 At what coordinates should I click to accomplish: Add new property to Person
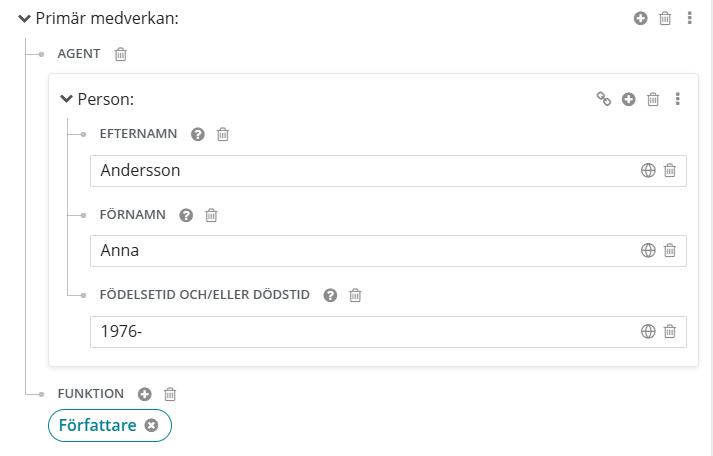click(x=629, y=99)
